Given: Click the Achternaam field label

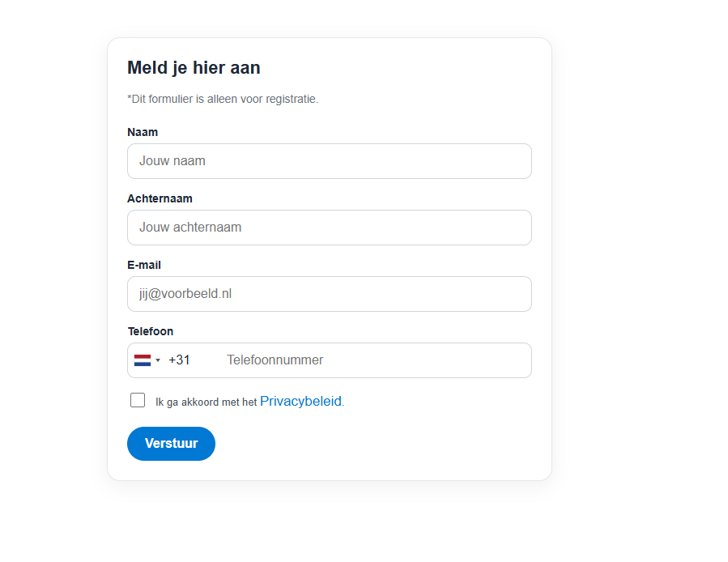Looking at the screenshot, I should [160, 198].
